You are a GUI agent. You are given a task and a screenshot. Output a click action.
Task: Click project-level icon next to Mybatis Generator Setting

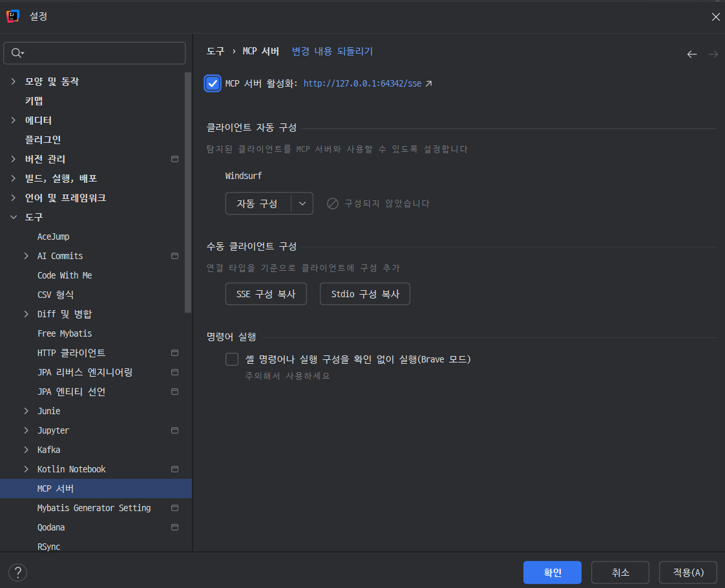174,508
